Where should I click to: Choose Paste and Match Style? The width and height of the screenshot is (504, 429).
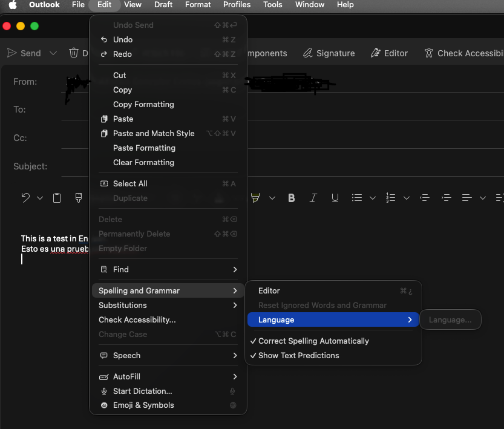click(x=168, y=133)
